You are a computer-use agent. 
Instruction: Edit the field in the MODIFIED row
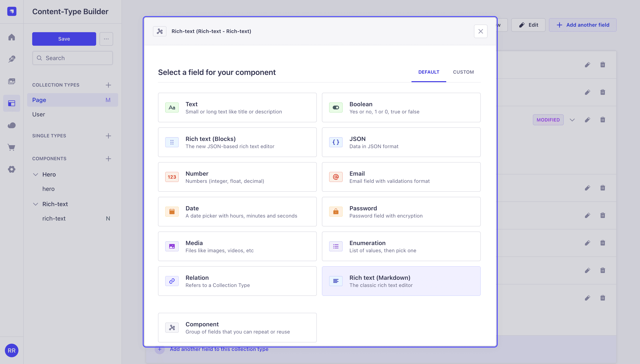[x=587, y=120]
